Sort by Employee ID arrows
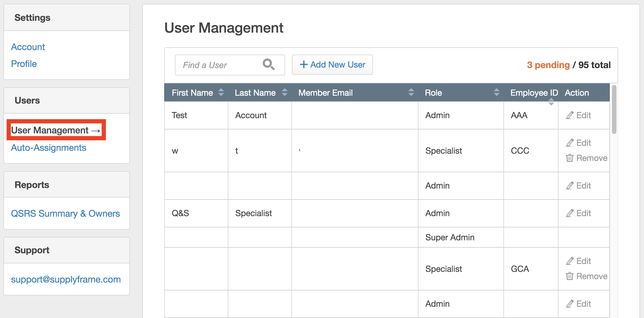This screenshot has width=644, height=318. [x=551, y=102]
